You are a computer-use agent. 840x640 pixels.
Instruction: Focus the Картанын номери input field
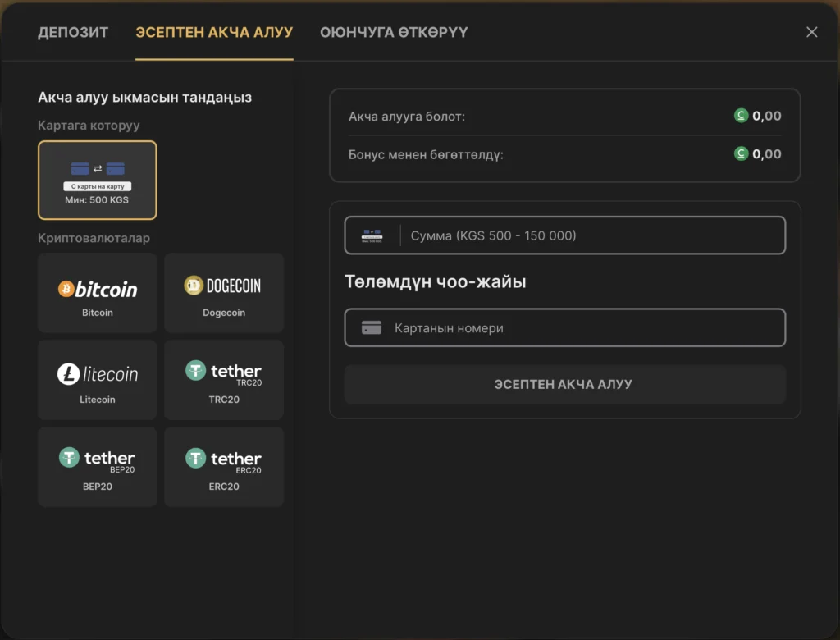click(x=564, y=327)
